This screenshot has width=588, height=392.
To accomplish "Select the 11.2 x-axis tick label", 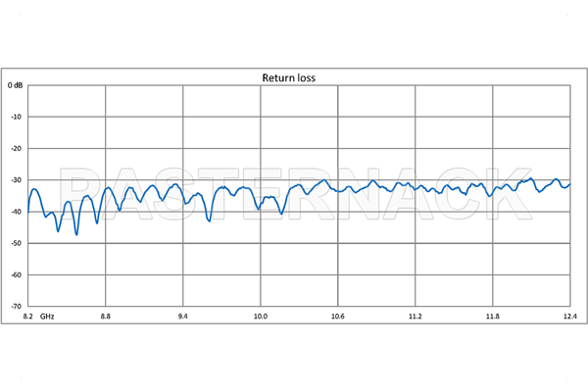I will [x=416, y=317].
